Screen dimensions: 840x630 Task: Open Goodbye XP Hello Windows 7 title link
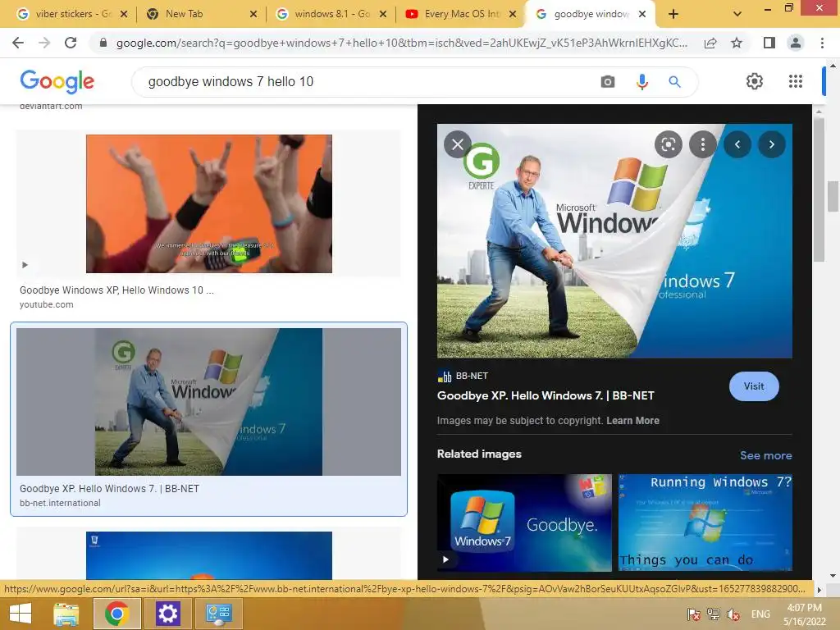coord(546,395)
